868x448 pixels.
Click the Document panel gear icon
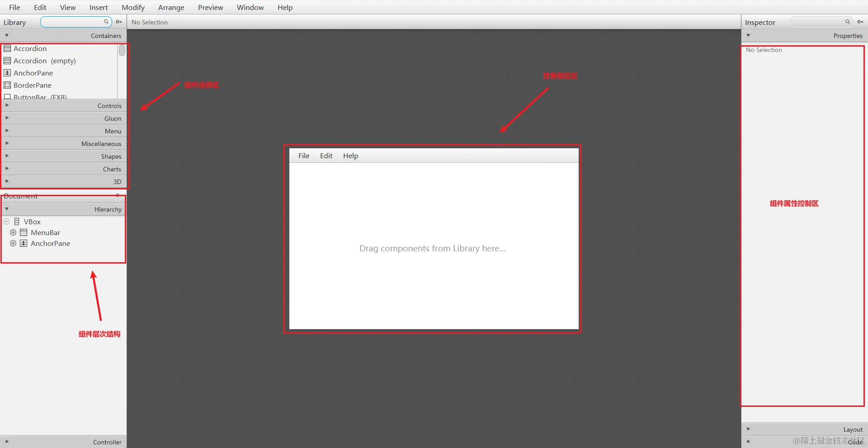tap(118, 196)
